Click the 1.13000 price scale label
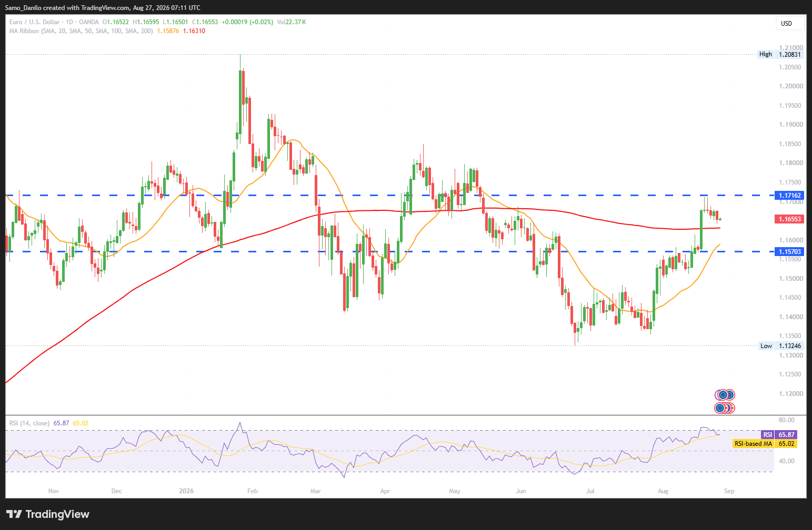 pyautogui.click(x=791, y=355)
